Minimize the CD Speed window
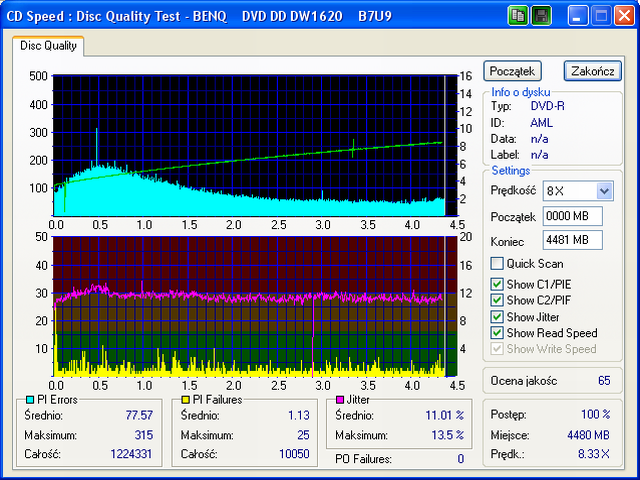The height and width of the screenshot is (480, 640). (x=577, y=16)
